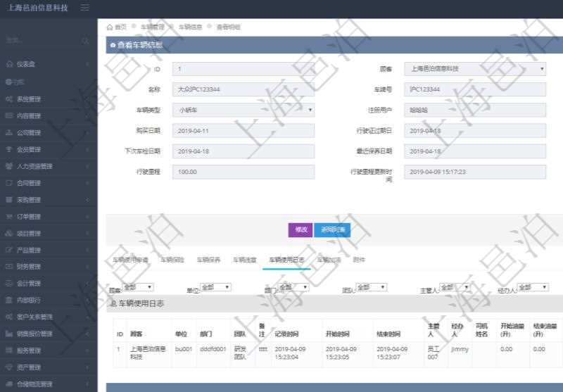Switch to the 车辆保险 tab
The image size is (563, 392).
click(172, 260)
